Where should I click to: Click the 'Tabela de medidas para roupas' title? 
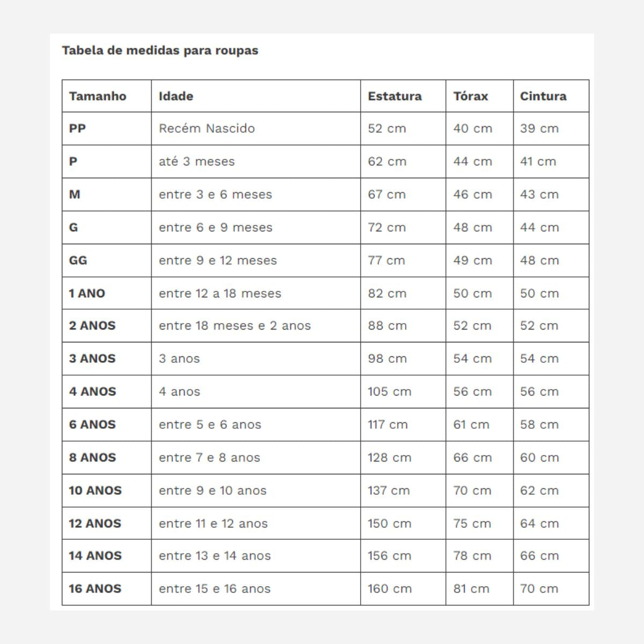pos(160,50)
